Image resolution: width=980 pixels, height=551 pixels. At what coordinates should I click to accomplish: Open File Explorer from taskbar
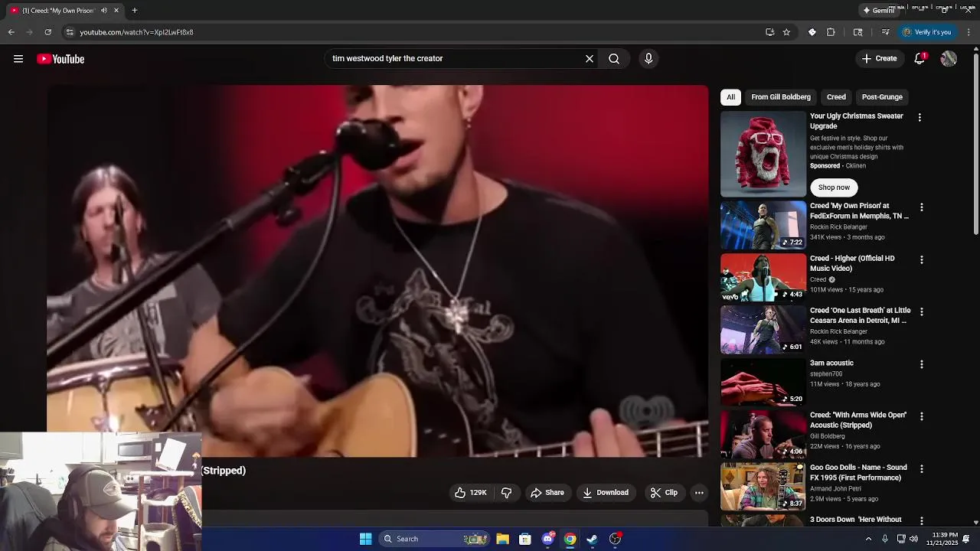(x=502, y=539)
